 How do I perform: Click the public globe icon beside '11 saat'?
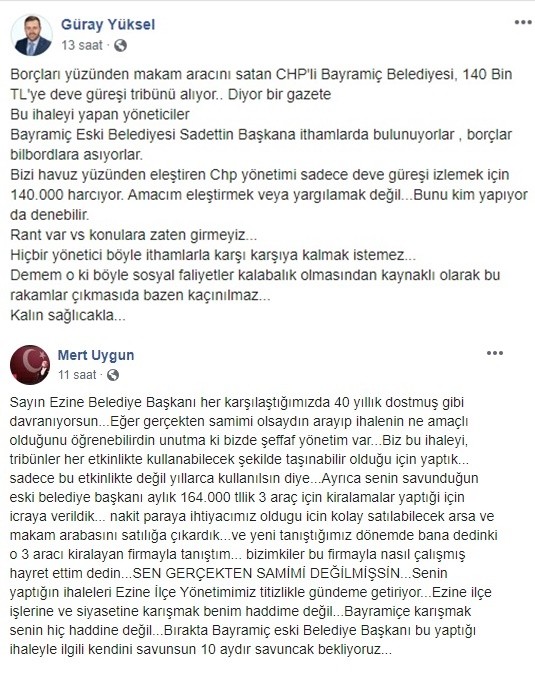tap(113, 375)
